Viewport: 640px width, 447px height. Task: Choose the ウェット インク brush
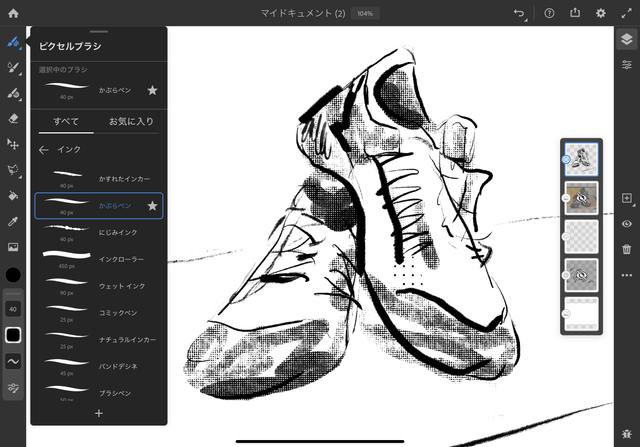[99, 286]
